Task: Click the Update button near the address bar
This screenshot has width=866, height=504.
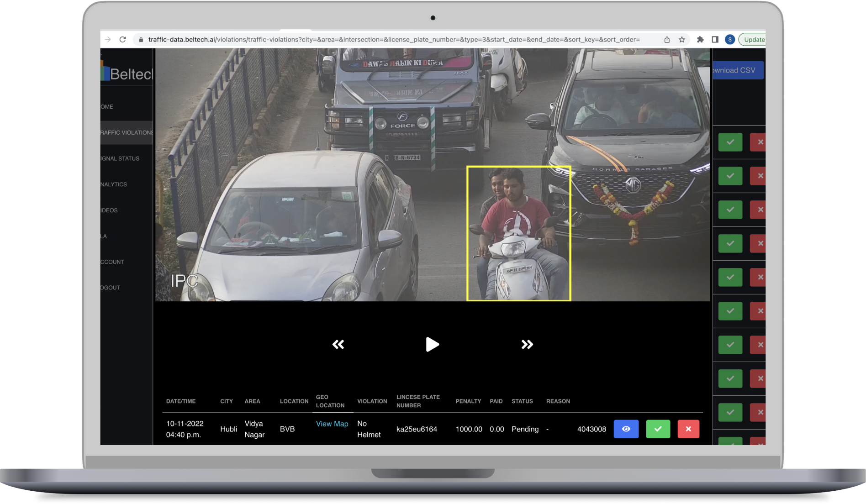Action: 755,39
